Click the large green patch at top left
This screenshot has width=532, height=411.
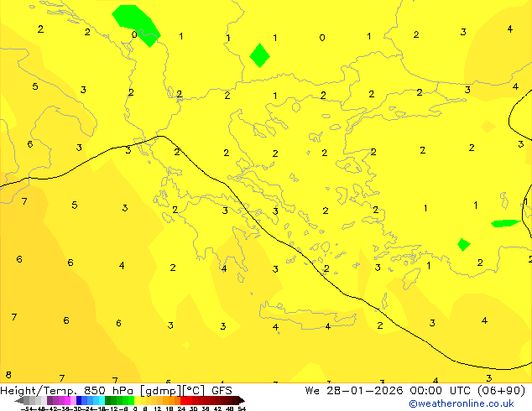134,22
